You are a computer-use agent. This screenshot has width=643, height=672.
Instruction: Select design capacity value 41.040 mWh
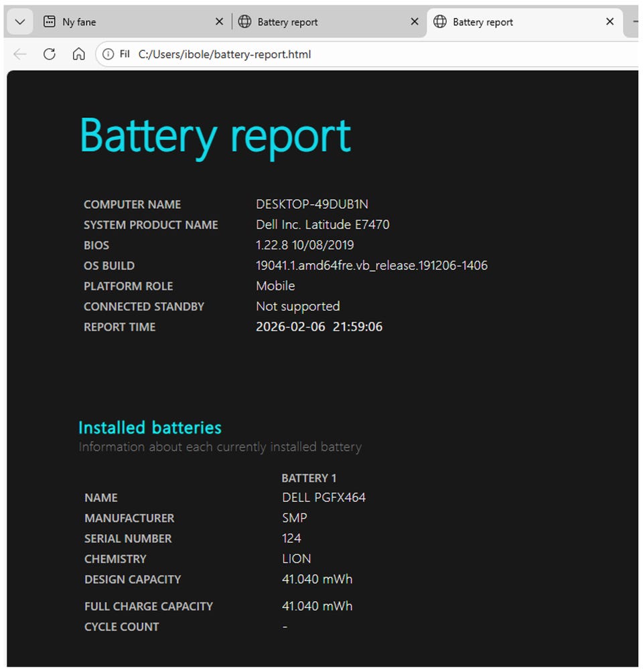pos(317,580)
